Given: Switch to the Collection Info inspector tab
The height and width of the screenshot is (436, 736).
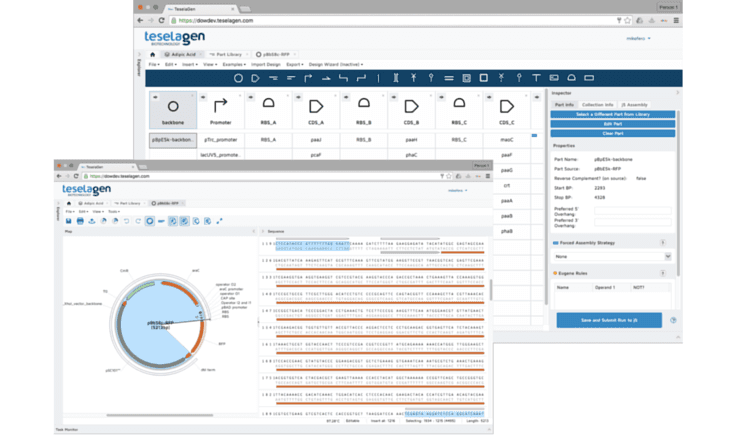Looking at the screenshot, I should tap(597, 105).
